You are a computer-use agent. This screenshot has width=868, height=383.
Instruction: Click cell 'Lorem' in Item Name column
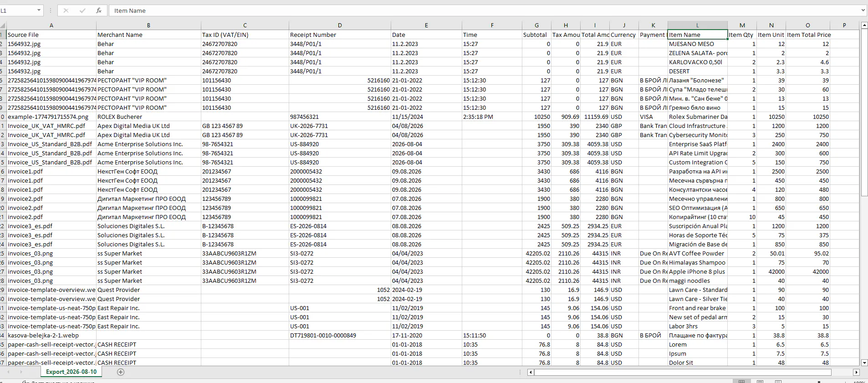[698, 344]
